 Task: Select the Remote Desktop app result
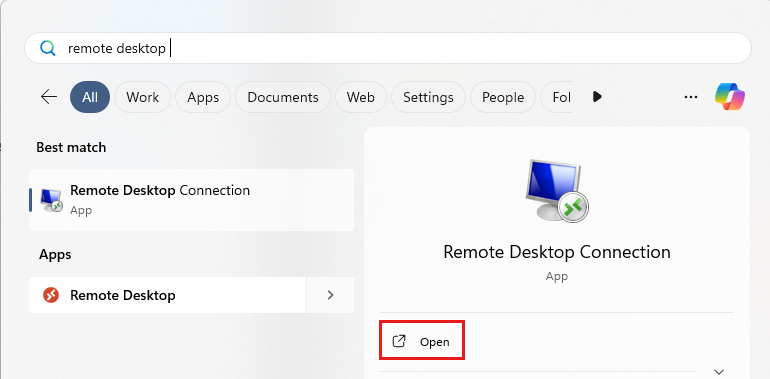tap(167, 295)
